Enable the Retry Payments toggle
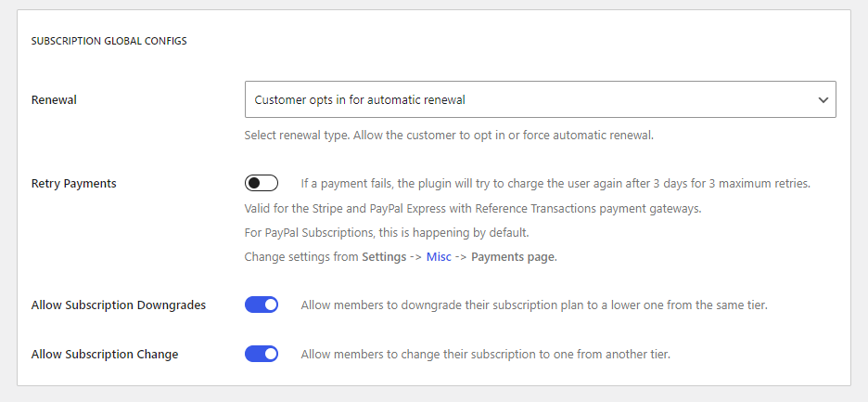Image resolution: width=868 pixels, height=402 pixels. click(262, 183)
